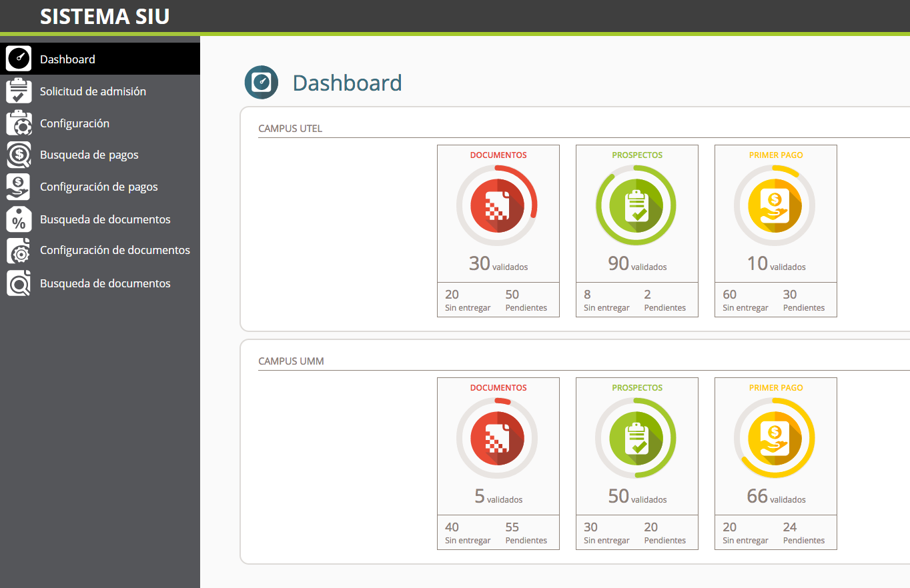Click Campus UTEL Prospectos green clipboard icon
Image resolution: width=910 pixels, height=588 pixels.
(636, 205)
